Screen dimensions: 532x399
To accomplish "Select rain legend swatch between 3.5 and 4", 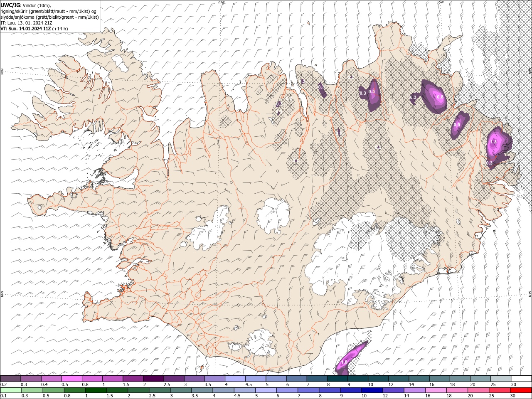I will (x=202, y=390).
